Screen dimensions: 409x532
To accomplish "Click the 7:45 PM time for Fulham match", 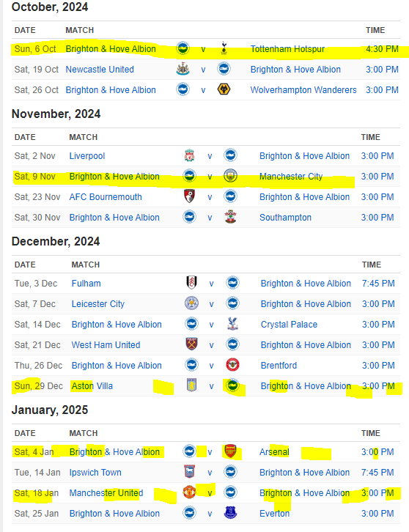I will [378, 284].
